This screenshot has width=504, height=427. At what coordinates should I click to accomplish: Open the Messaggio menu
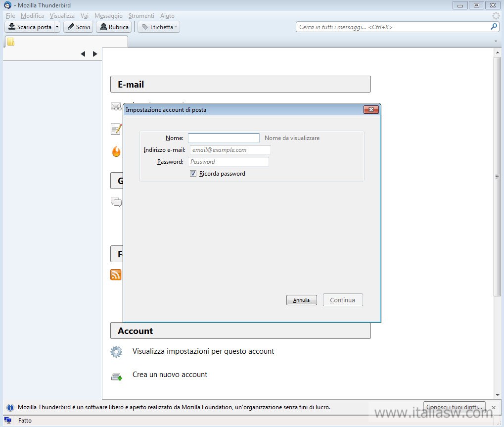pos(108,16)
